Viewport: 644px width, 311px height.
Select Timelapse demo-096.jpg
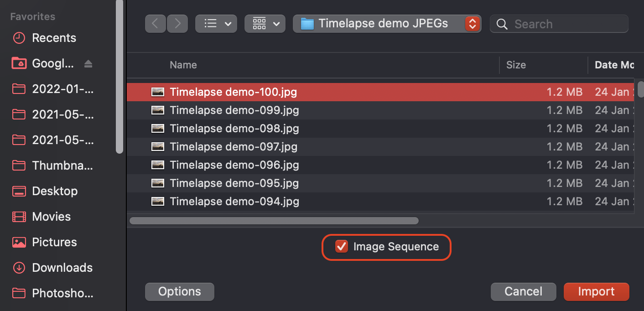[x=380, y=165]
